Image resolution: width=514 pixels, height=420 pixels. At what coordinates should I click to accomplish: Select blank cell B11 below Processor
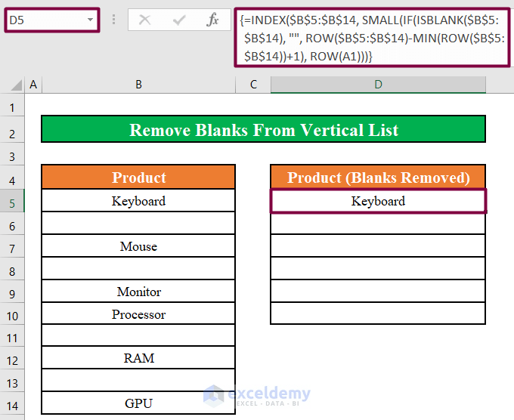[138, 335]
